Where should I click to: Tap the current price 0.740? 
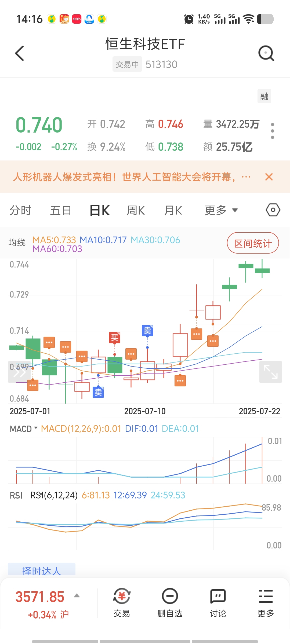pos(39,125)
